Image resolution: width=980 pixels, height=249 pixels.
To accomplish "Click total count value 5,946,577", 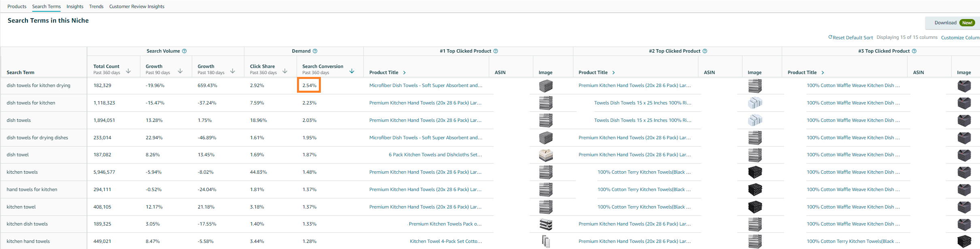I will click(x=104, y=172).
